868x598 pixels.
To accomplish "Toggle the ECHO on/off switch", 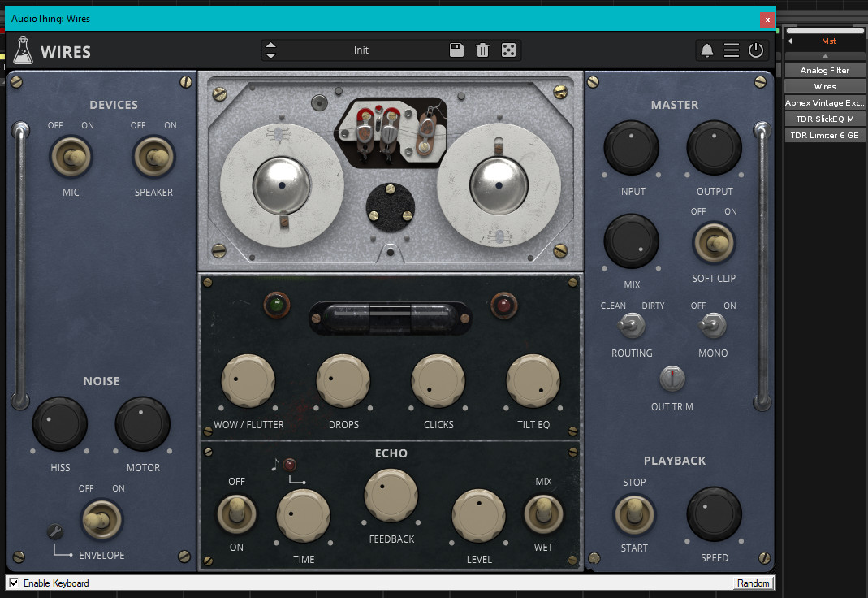I will point(236,514).
